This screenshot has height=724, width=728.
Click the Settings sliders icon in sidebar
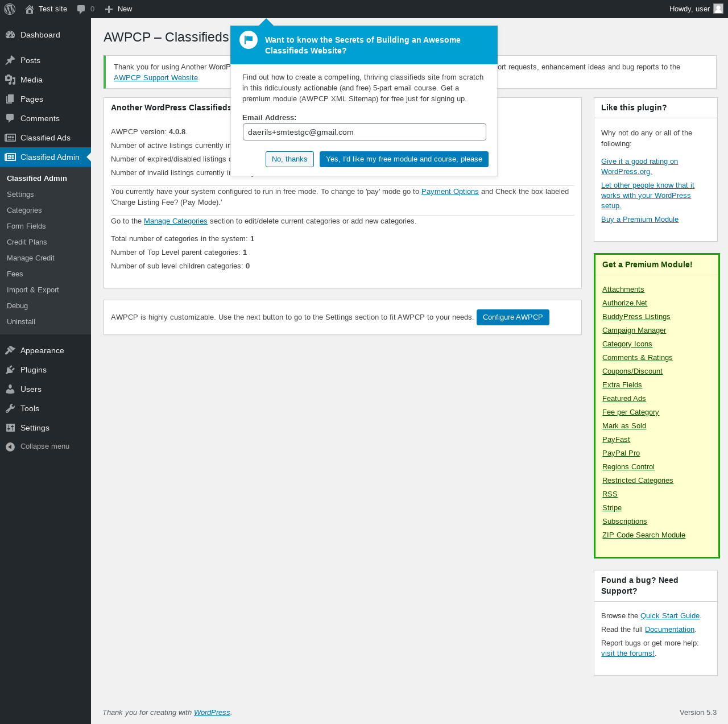[10, 428]
